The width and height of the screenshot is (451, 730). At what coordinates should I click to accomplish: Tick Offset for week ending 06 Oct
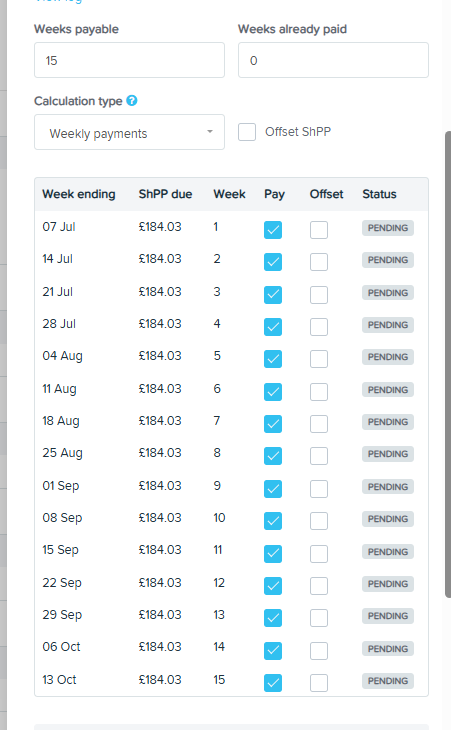tap(319, 650)
